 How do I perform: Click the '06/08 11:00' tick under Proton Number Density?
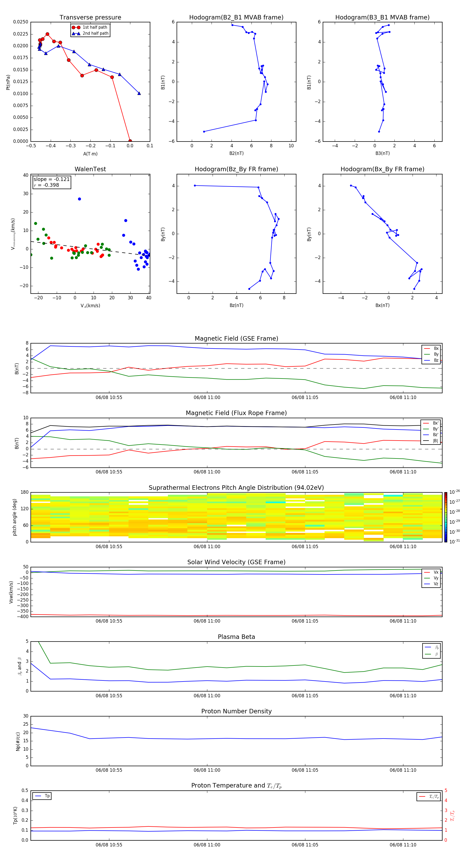click(207, 770)
